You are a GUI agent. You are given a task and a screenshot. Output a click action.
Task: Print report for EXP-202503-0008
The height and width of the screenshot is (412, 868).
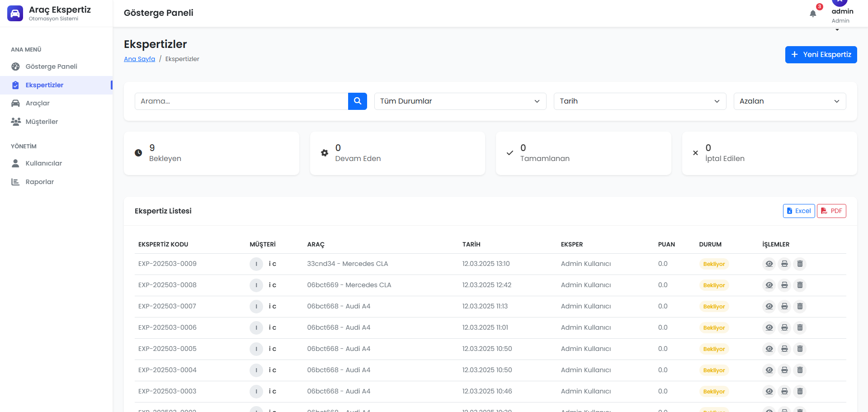tap(784, 285)
